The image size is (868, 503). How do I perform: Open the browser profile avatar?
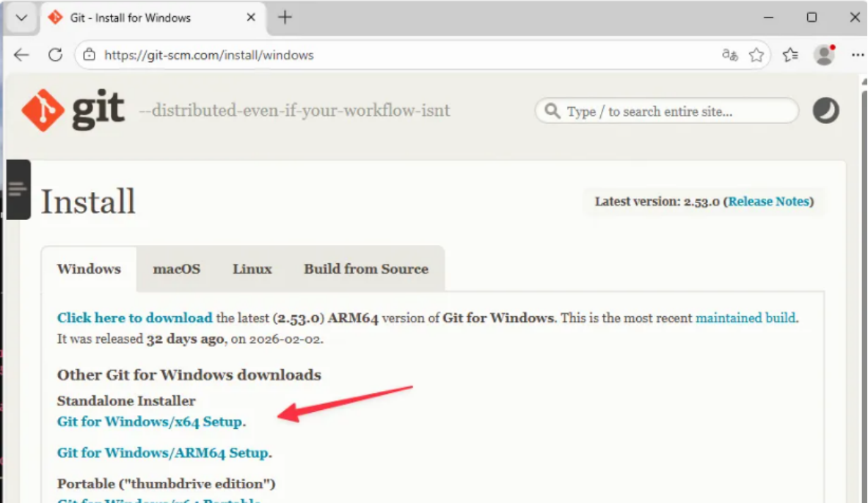tap(824, 55)
